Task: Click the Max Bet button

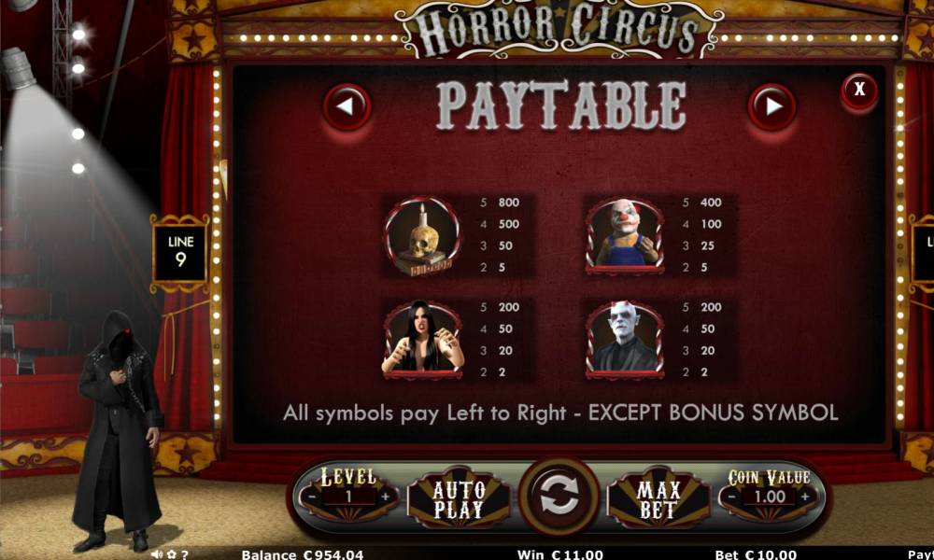Action: click(x=658, y=498)
